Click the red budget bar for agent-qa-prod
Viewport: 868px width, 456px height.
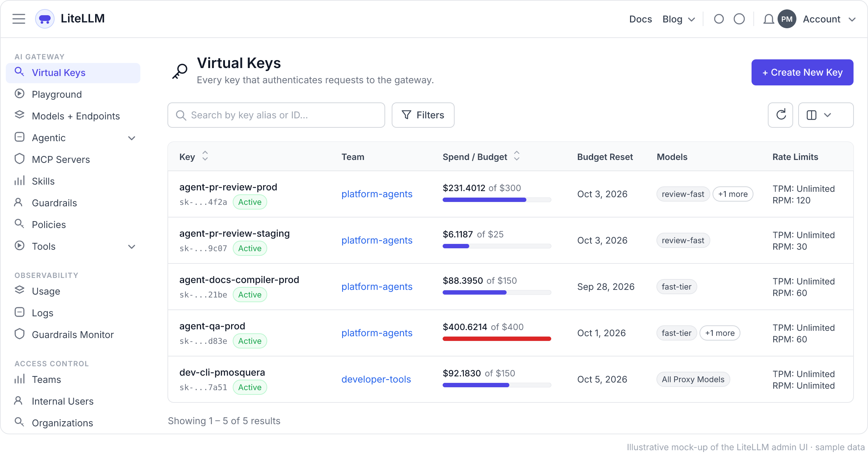pyautogui.click(x=497, y=339)
